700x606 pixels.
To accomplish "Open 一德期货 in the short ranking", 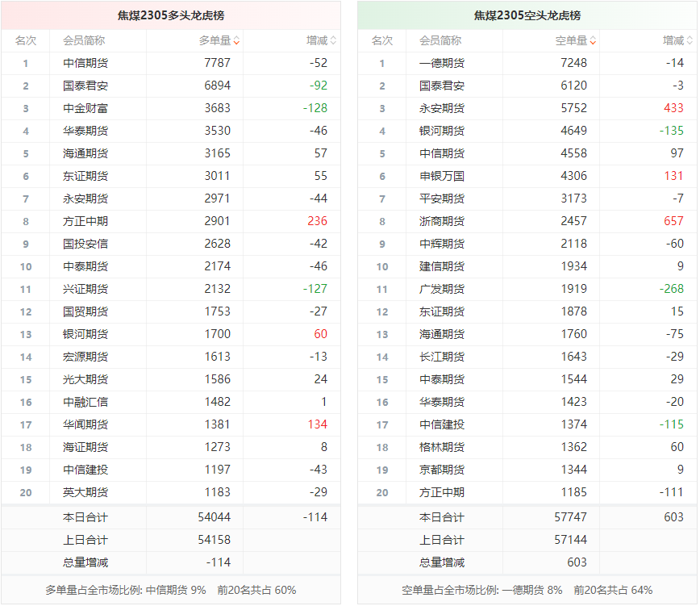I will pos(441,63).
